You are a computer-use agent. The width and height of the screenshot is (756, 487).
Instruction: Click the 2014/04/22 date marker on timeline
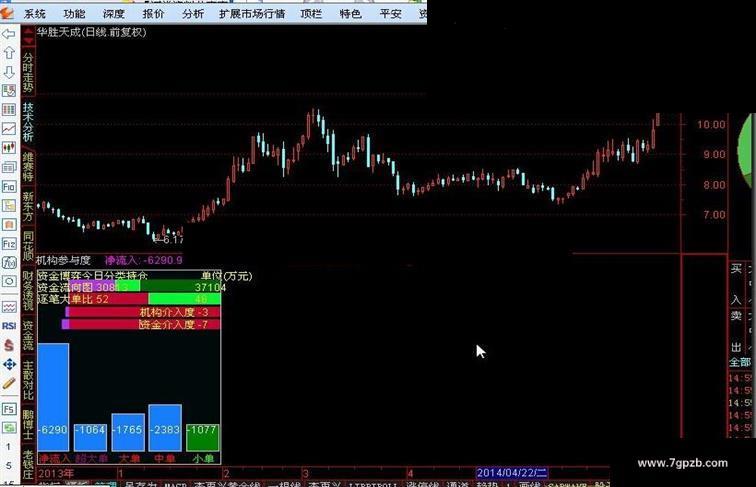[x=512, y=473]
